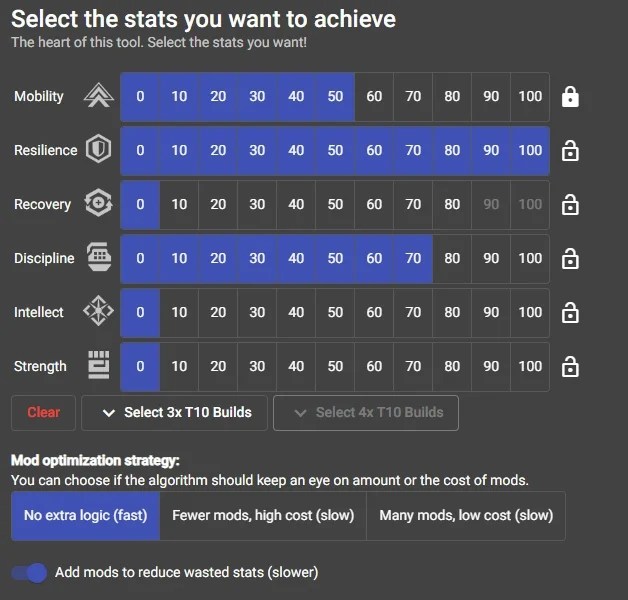Set Intellect to 50
The image size is (628, 600).
point(335,313)
